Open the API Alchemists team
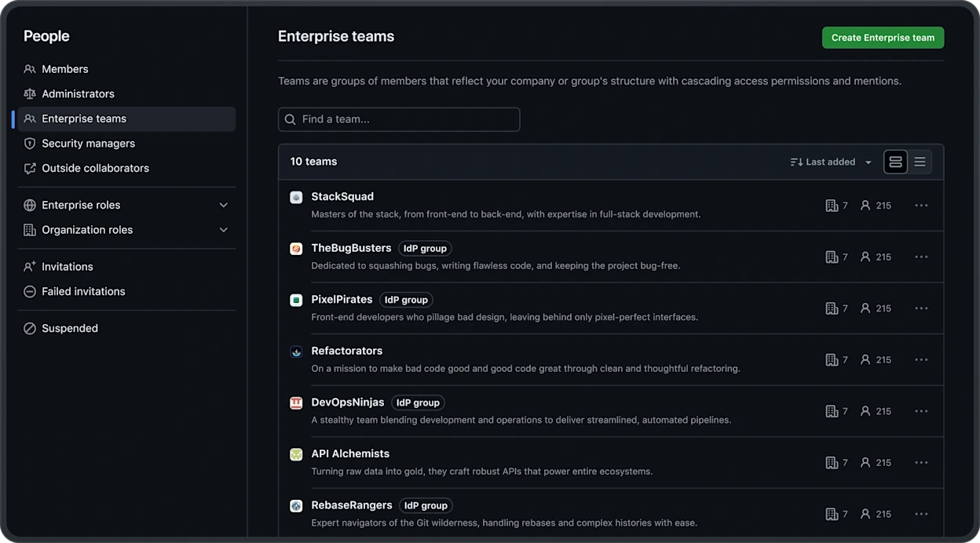980x543 pixels. point(350,454)
